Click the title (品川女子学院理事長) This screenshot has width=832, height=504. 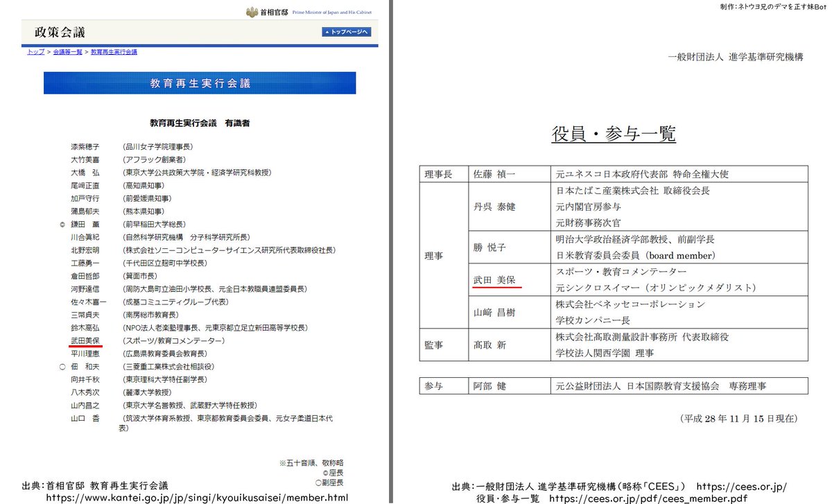(x=157, y=147)
